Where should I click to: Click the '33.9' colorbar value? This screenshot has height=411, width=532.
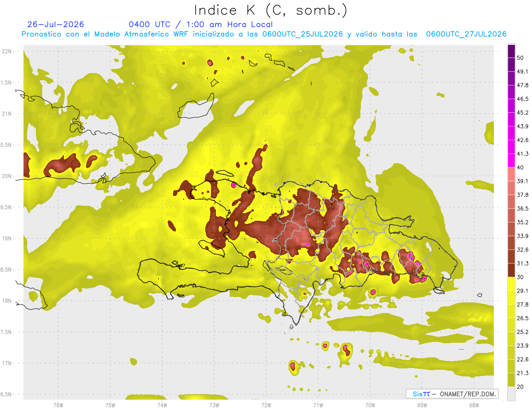(x=523, y=236)
